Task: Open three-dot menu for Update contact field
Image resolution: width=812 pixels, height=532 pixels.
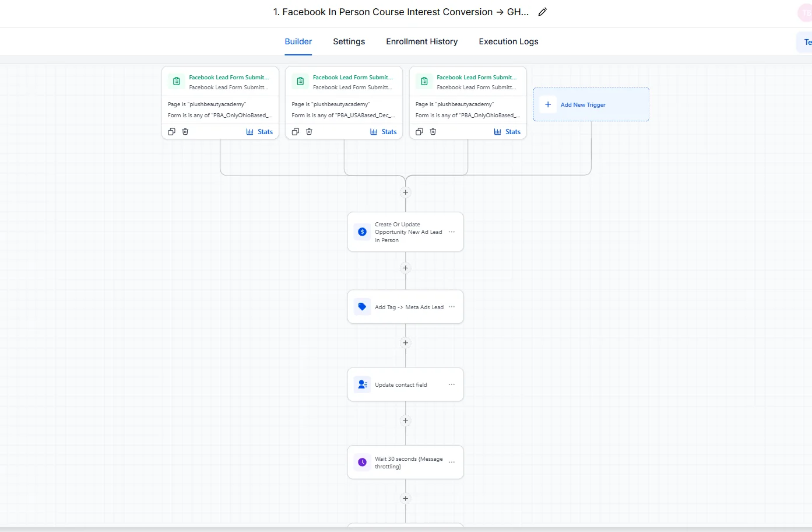Action: tap(452, 384)
